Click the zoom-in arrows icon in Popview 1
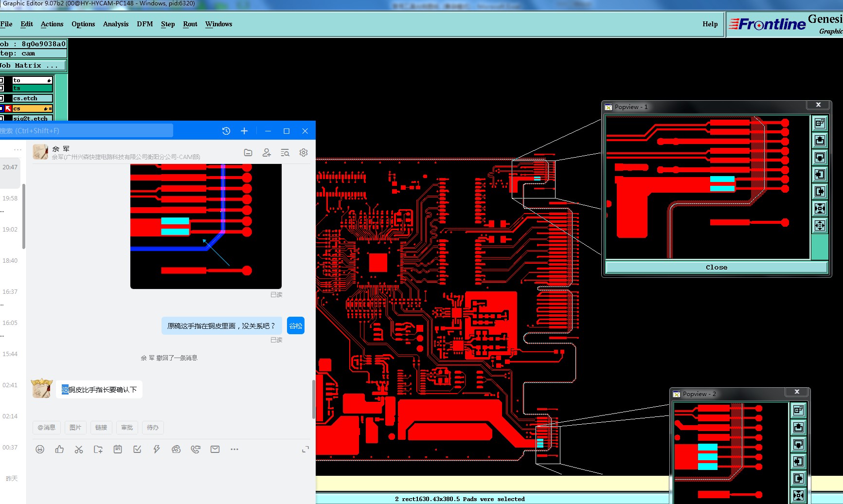The height and width of the screenshot is (504, 843). click(x=820, y=209)
